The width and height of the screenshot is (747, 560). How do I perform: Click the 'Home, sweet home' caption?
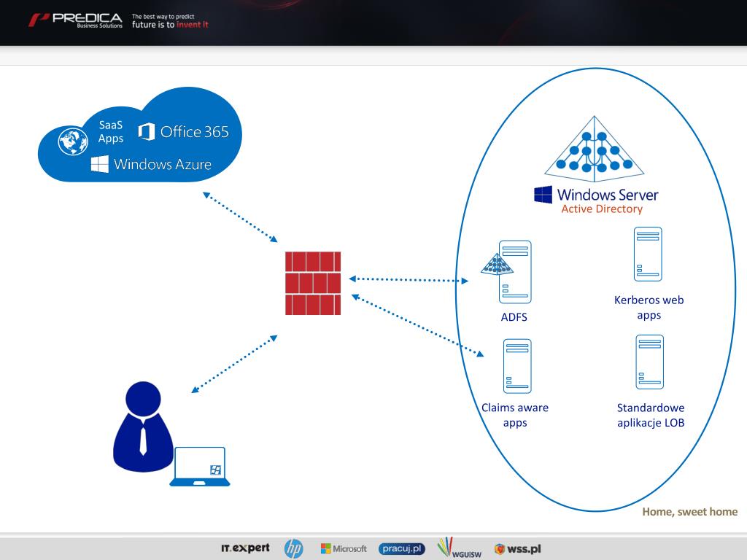coord(690,512)
